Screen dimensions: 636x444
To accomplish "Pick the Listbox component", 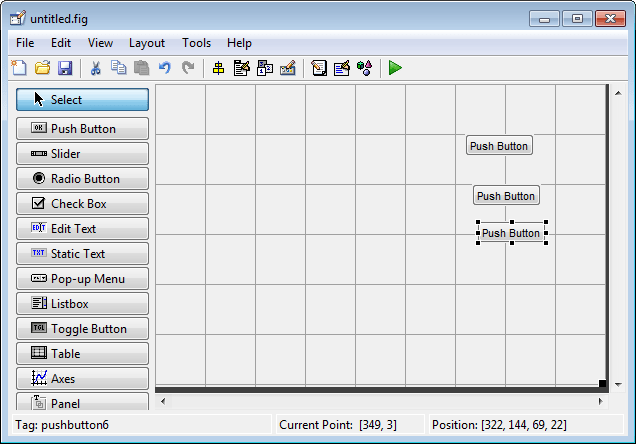I will [x=82, y=304].
